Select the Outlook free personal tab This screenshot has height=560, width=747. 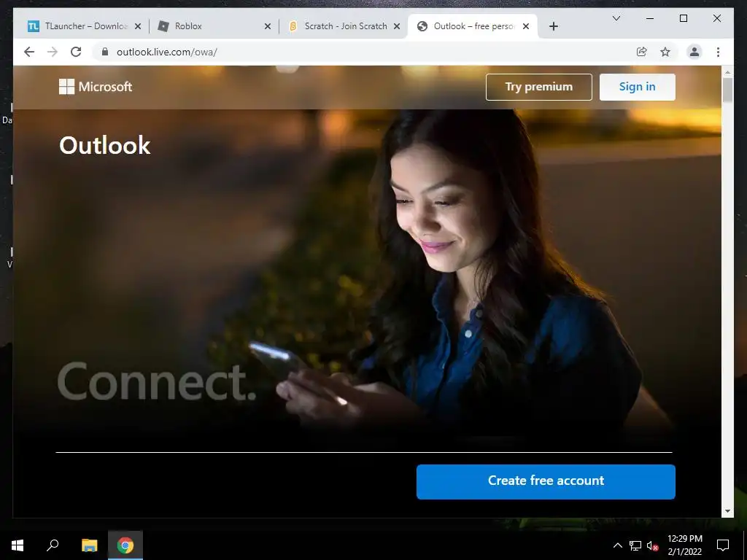(x=473, y=26)
